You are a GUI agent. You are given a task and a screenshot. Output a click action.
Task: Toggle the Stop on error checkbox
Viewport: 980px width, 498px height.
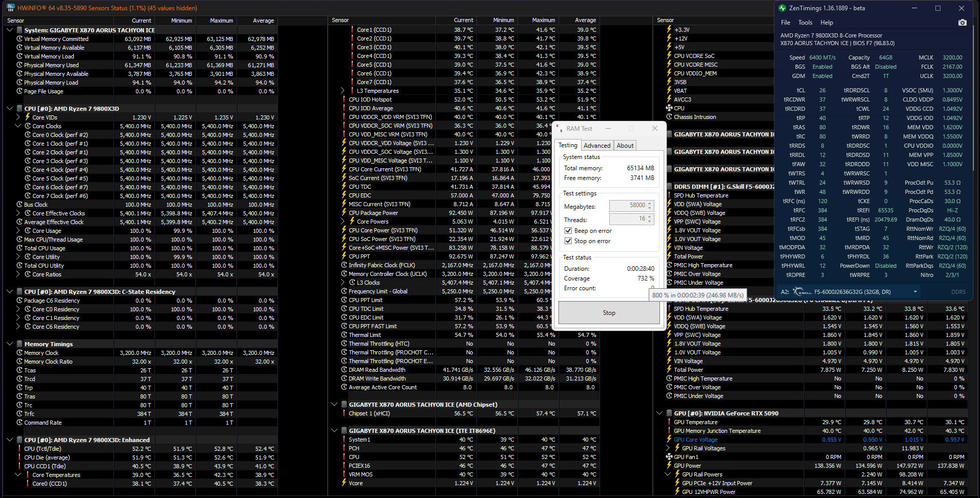point(568,241)
